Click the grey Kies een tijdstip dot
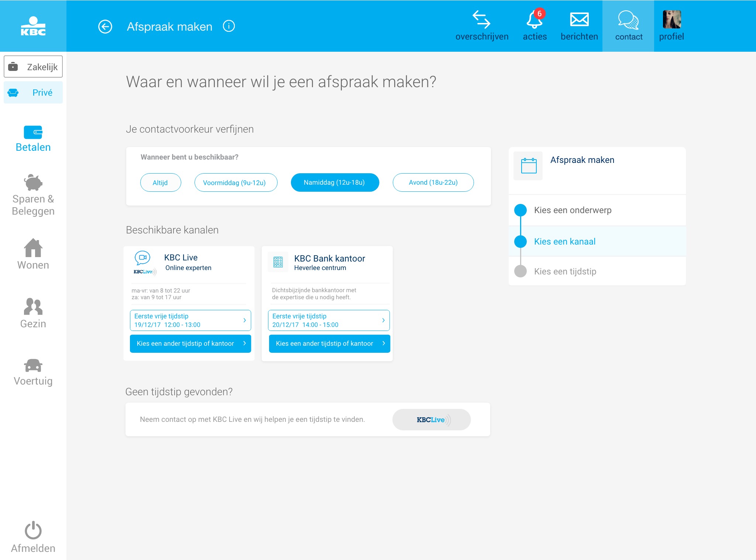Viewport: 756px width, 560px height. click(x=520, y=271)
